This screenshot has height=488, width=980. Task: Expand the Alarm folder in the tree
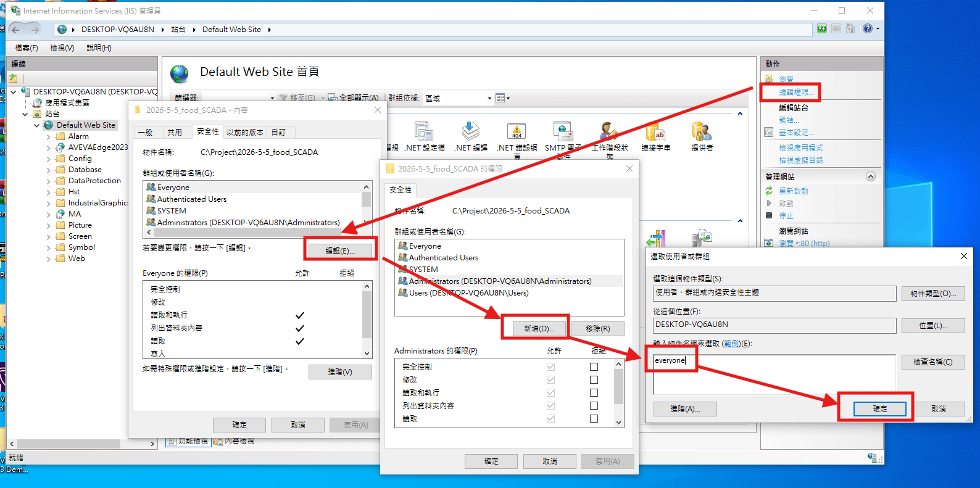(x=48, y=136)
